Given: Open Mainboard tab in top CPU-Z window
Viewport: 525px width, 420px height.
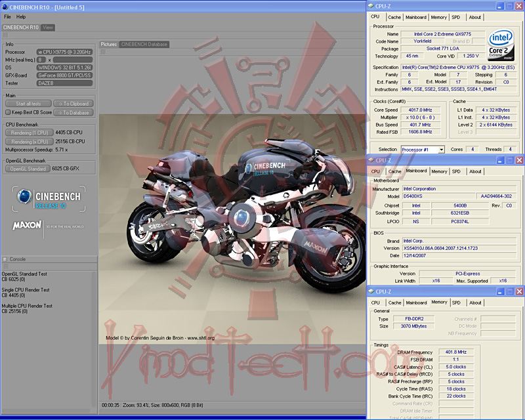Looking at the screenshot, I should pyautogui.click(x=416, y=18).
